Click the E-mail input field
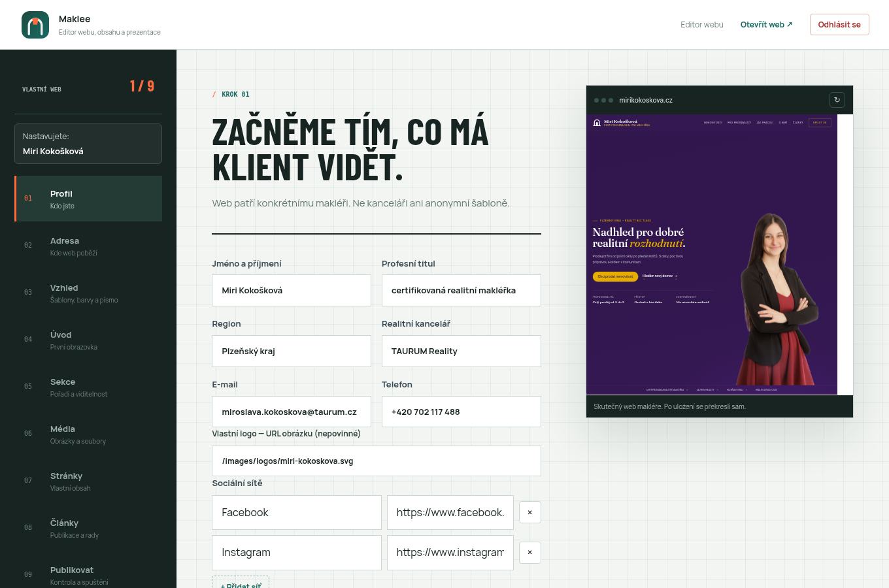The height and width of the screenshot is (588, 889). 292,412
